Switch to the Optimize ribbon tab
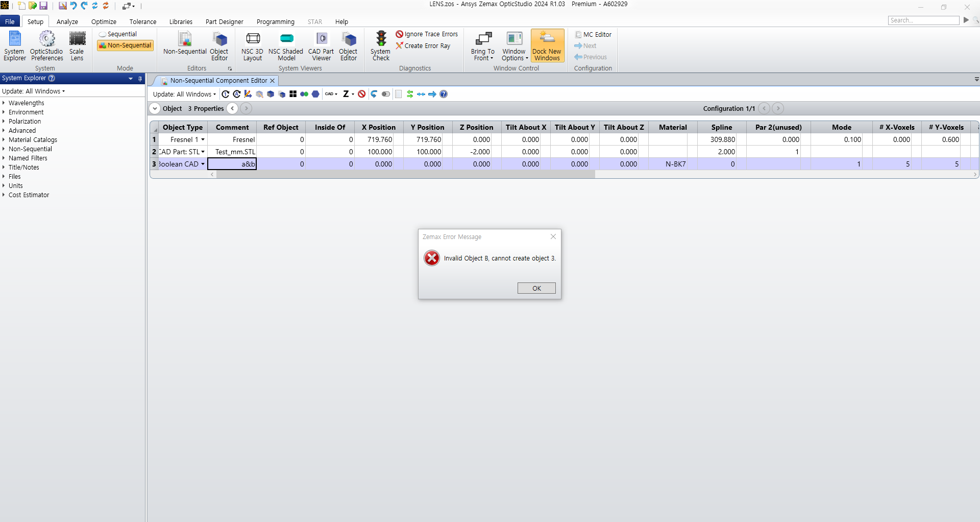 click(104, 21)
